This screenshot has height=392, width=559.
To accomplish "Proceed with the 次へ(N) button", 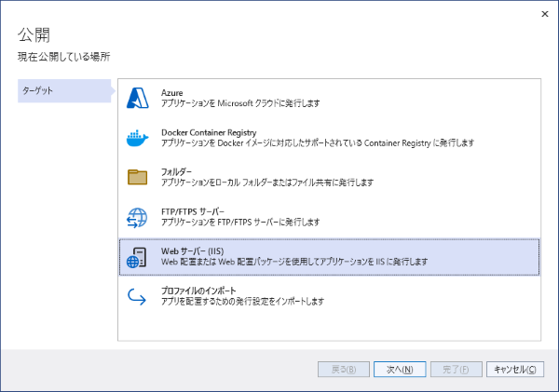I will (x=400, y=370).
